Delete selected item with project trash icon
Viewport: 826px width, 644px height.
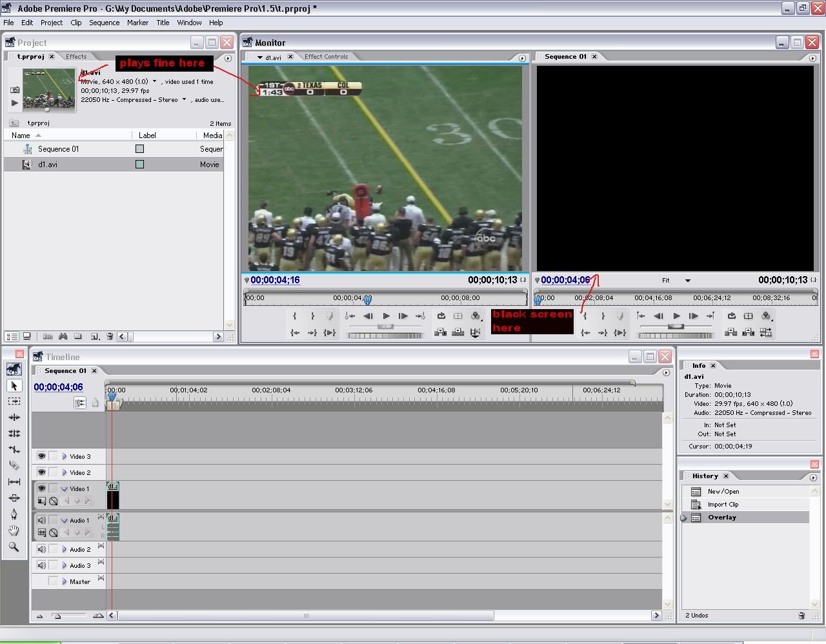[110, 336]
